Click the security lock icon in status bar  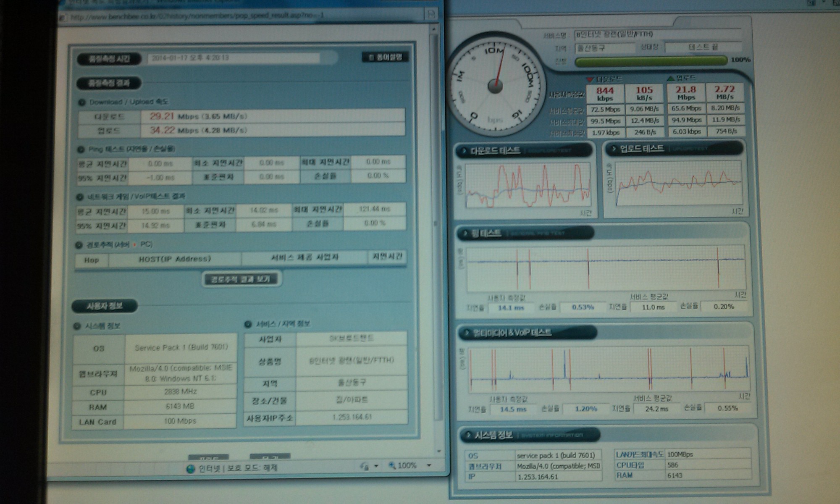365,466
